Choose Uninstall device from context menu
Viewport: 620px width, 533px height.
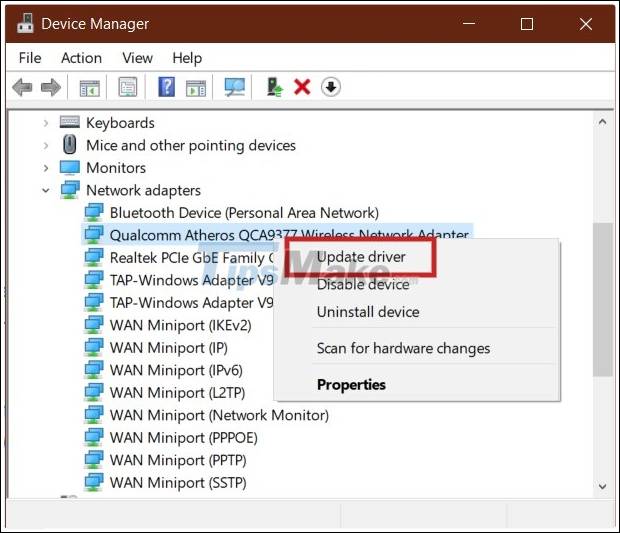(x=368, y=312)
